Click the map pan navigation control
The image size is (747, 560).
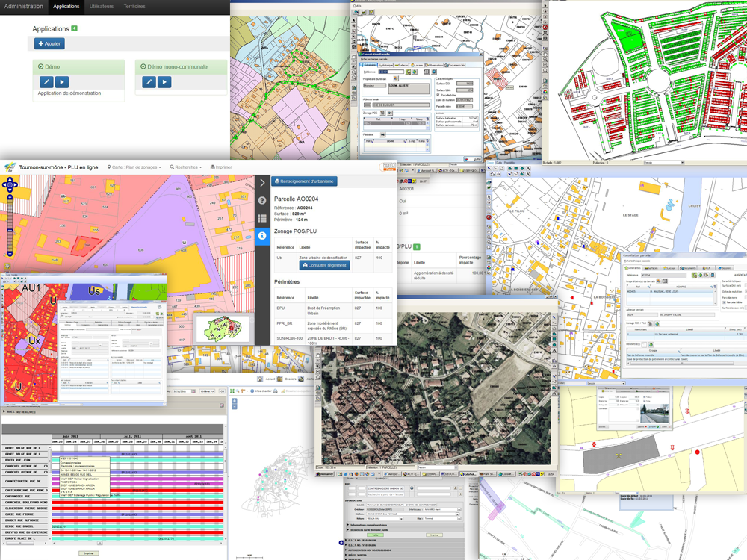point(10,184)
